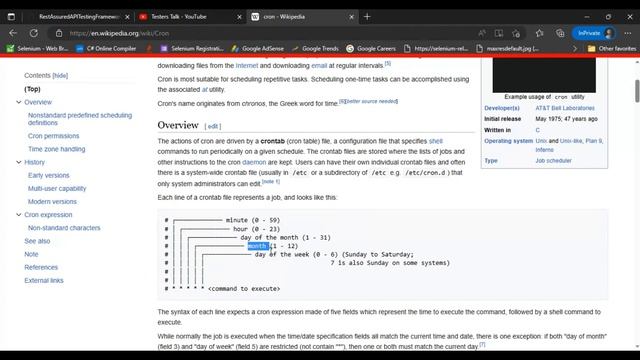Follow the Internet link
The width and height of the screenshot is (640, 360).
pos(247,65)
